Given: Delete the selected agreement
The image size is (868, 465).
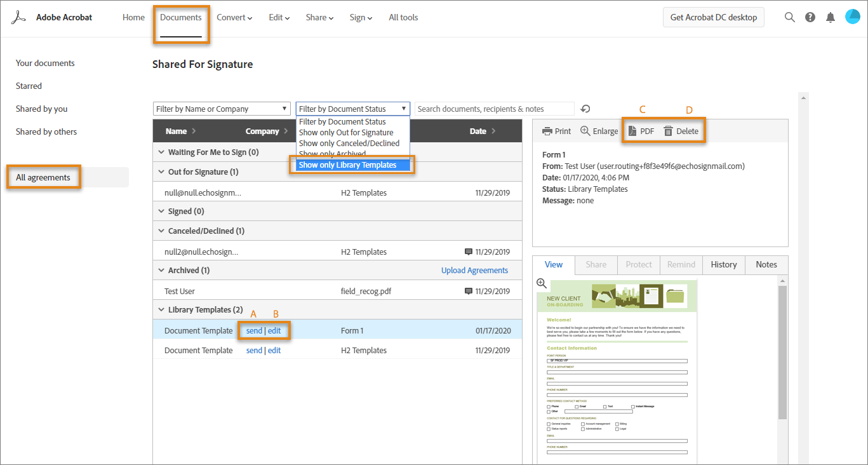Looking at the screenshot, I should [x=681, y=131].
